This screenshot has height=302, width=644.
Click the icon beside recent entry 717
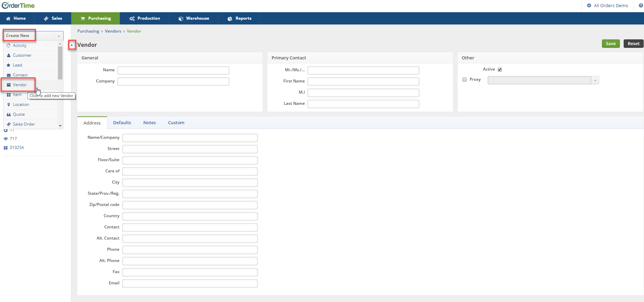pos(5,139)
